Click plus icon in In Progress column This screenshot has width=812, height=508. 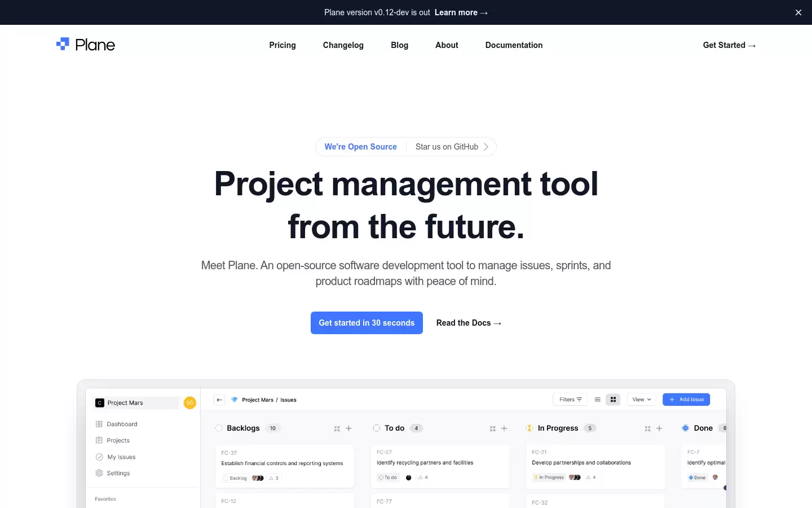(659, 428)
